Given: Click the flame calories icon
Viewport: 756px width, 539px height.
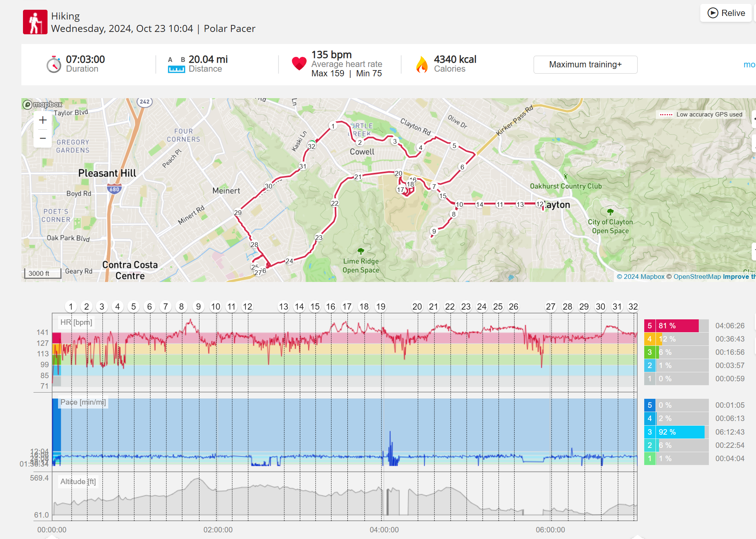Looking at the screenshot, I should pos(421,64).
